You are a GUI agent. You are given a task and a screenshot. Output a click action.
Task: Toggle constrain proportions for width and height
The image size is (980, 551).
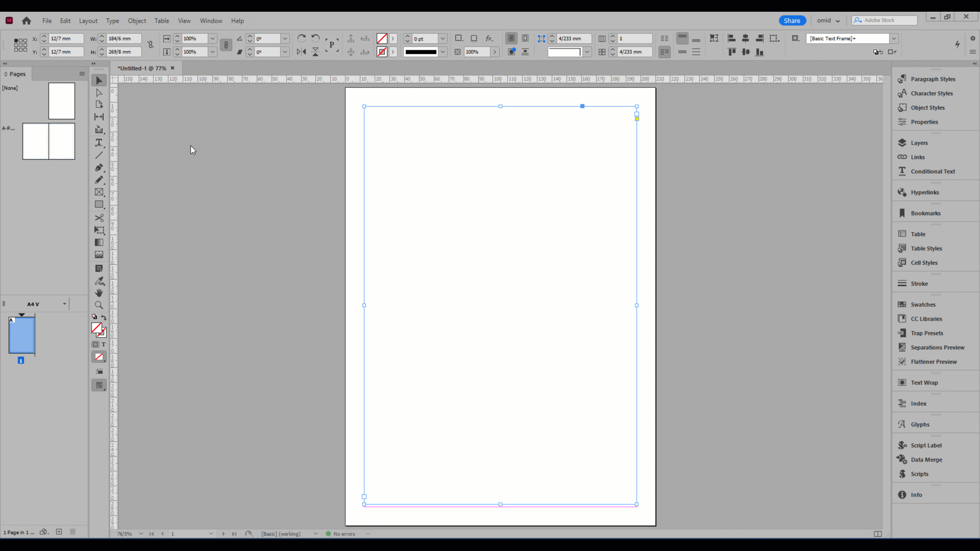pos(151,45)
